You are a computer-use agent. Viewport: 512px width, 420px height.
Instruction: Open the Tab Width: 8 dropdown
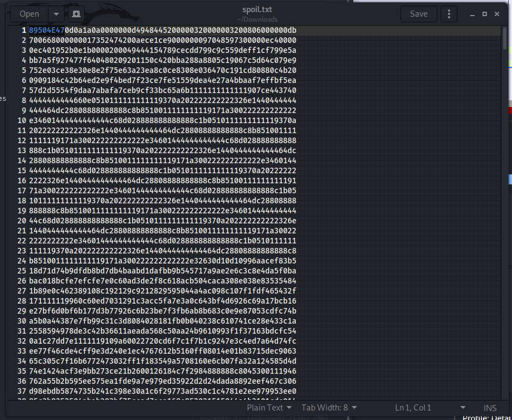(x=329, y=408)
